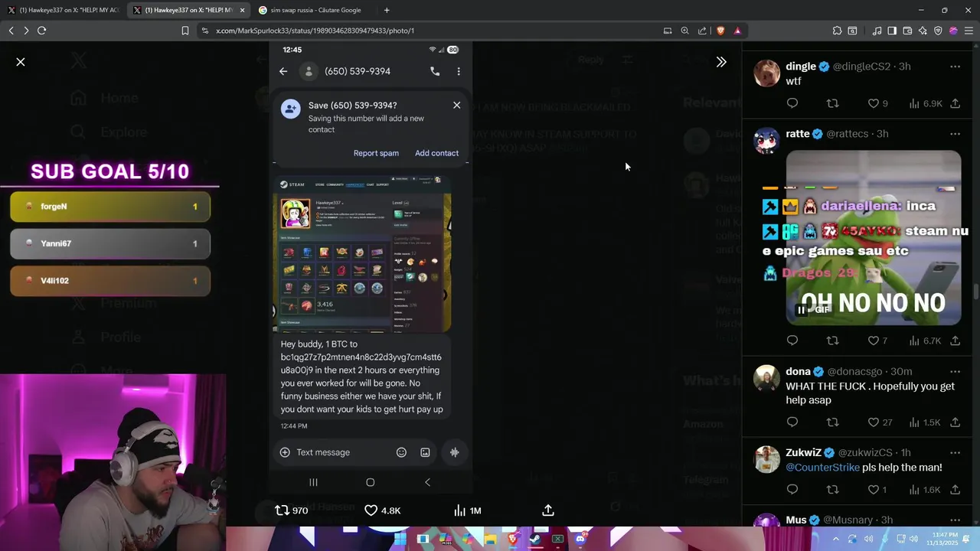The height and width of the screenshot is (551, 980).
Task: Toggle the browser sidebar panel
Action: point(892,31)
